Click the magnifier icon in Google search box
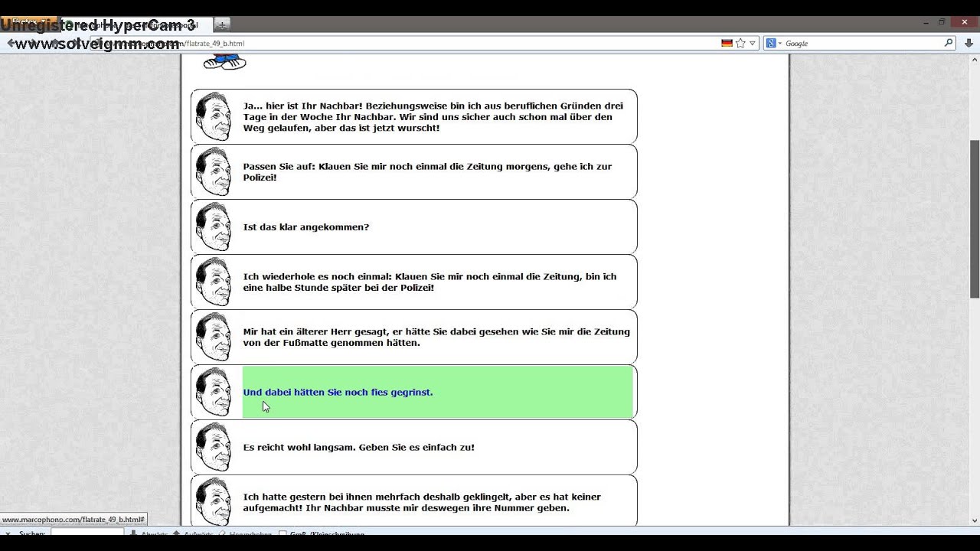Image resolution: width=980 pixels, height=551 pixels. 949,43
